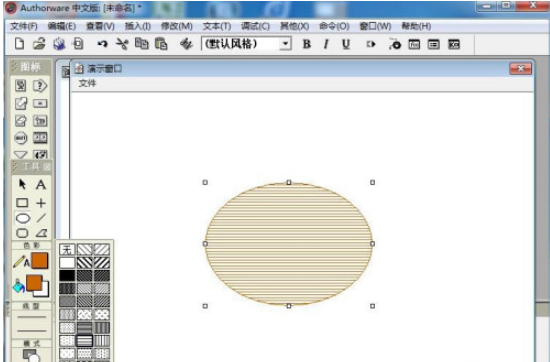Select the Pointer arrow tool
Image resolution: width=550 pixels, height=362 pixels.
pyautogui.click(x=22, y=184)
